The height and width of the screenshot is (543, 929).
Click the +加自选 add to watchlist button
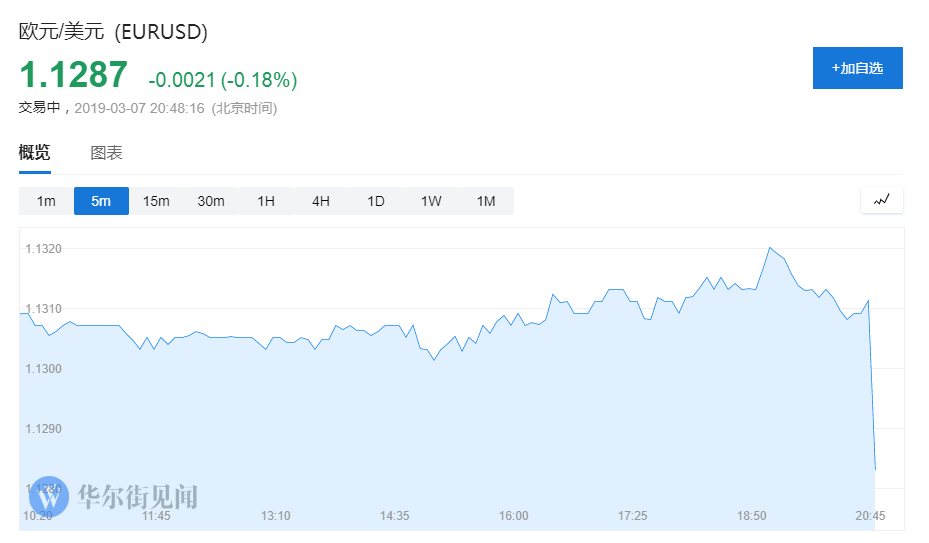tap(857, 68)
